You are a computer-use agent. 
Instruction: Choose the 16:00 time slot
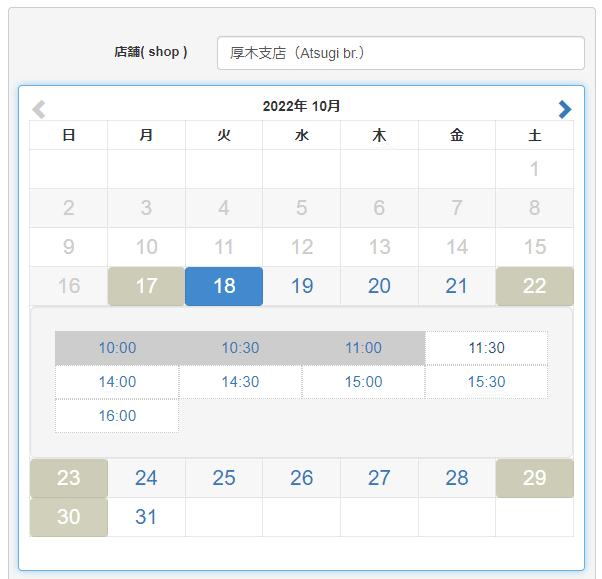(117, 416)
